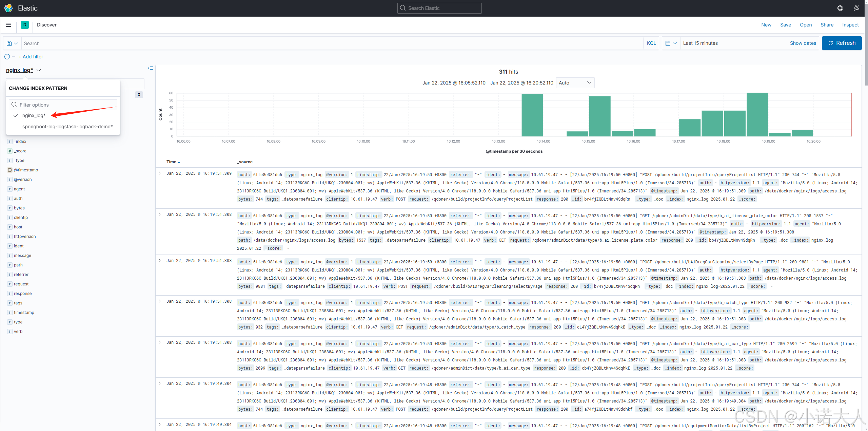
Task: Open the saved query menu icon
Action: (12, 43)
